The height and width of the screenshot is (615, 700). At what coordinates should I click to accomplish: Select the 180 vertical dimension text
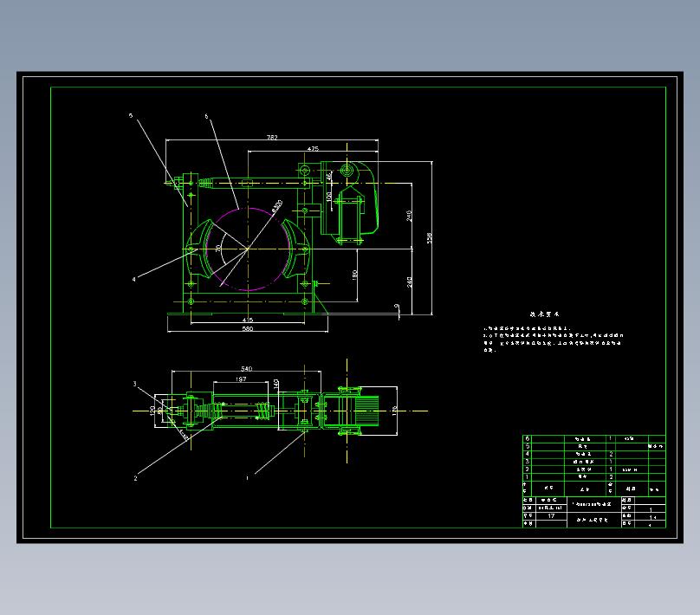point(354,275)
